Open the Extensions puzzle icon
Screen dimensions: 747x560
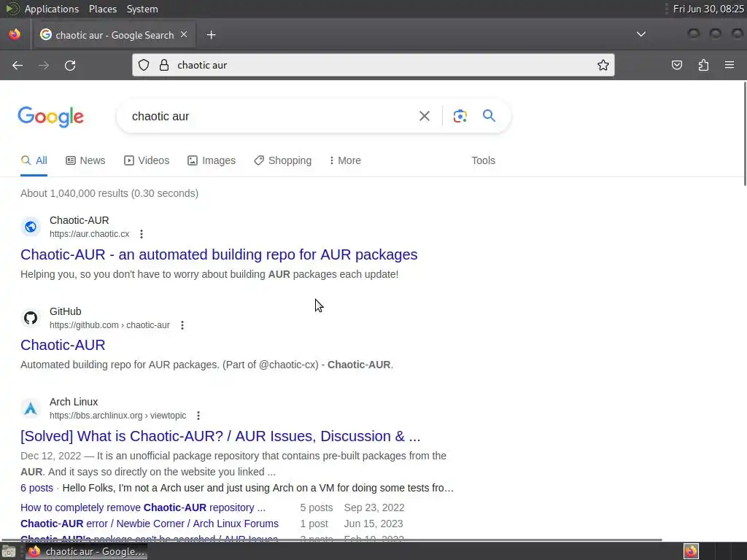pos(703,65)
